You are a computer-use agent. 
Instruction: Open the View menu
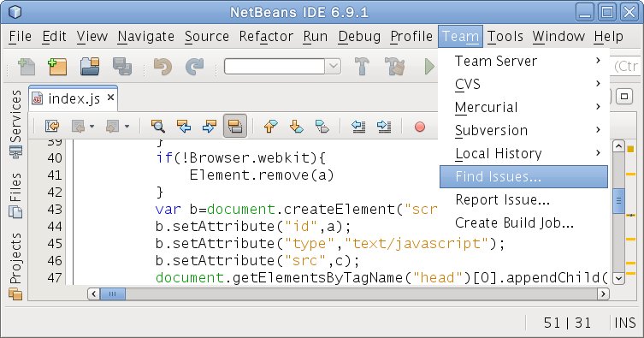(x=92, y=36)
